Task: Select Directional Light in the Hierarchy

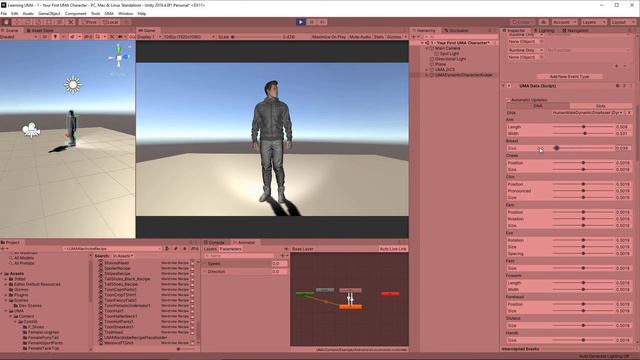Action: 451,59
